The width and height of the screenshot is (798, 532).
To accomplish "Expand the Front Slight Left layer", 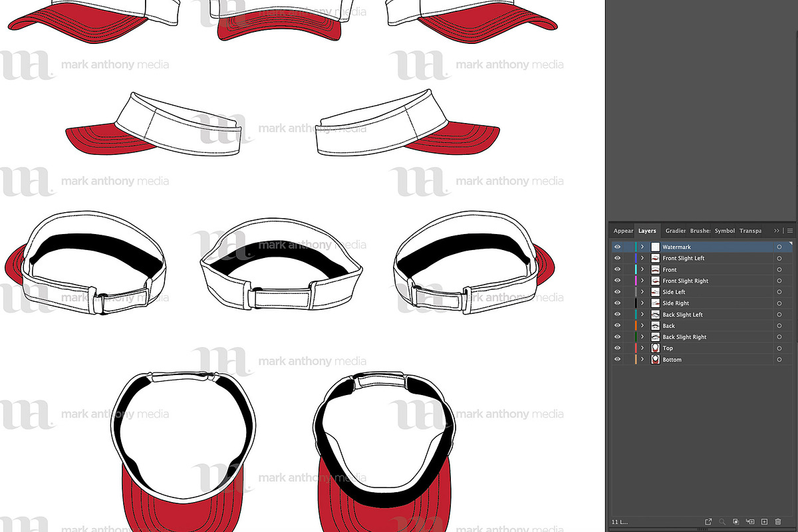I will (x=642, y=258).
